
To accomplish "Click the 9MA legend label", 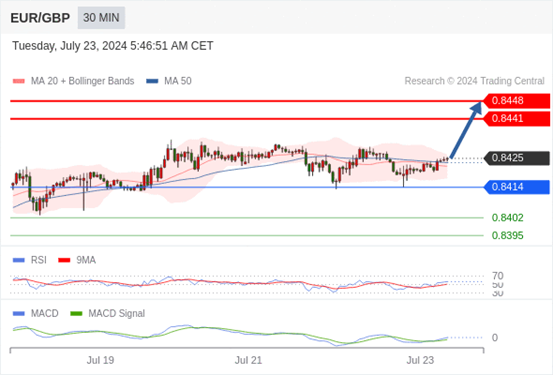I will click(x=86, y=260).
